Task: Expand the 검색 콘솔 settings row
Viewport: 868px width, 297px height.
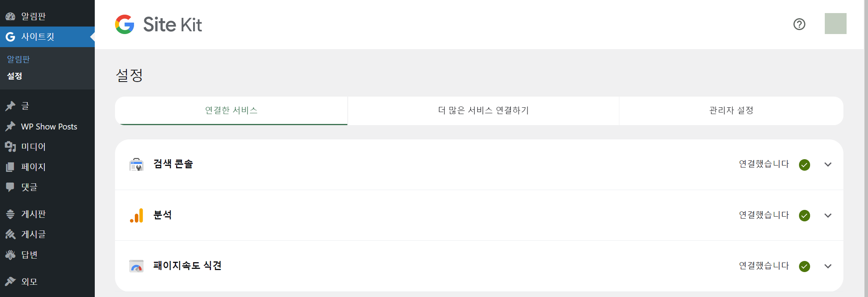Action: click(x=828, y=165)
